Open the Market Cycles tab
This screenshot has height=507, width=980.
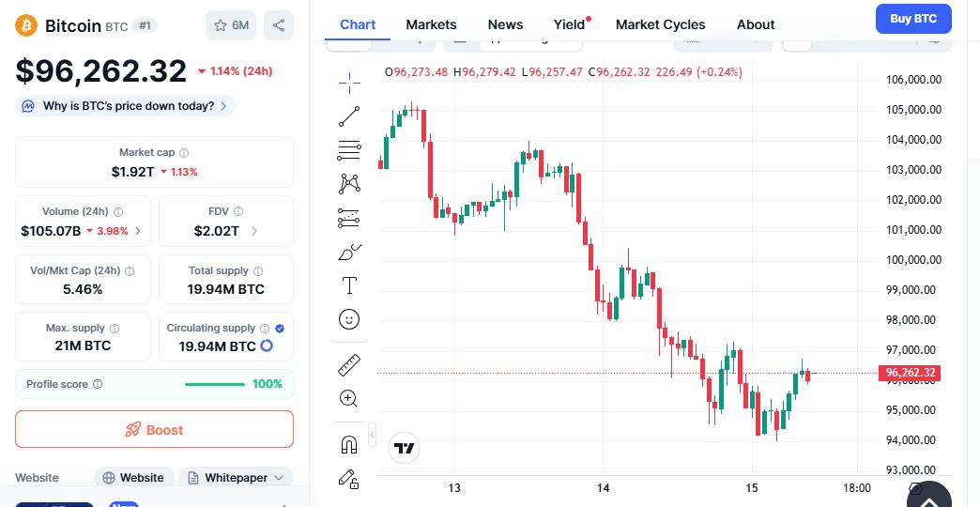tap(660, 24)
